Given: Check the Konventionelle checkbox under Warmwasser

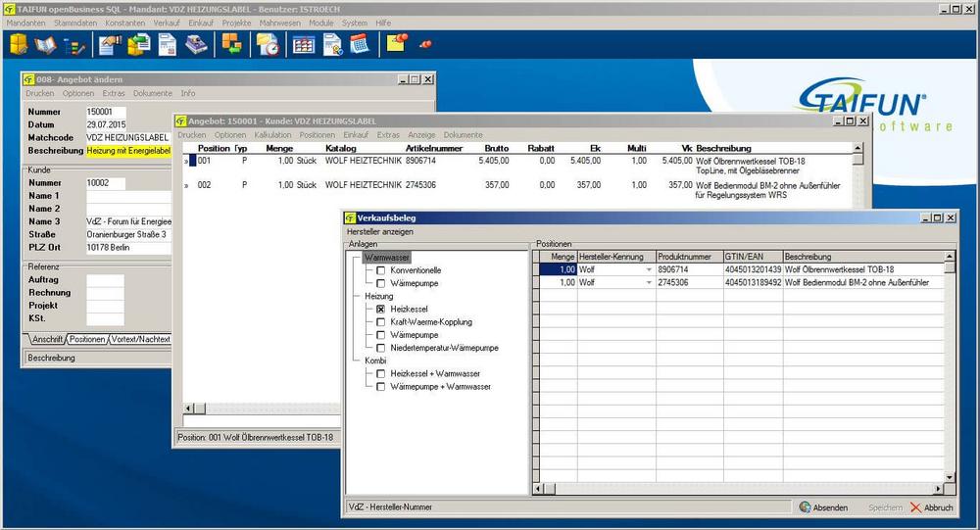Looking at the screenshot, I should pyautogui.click(x=381, y=270).
